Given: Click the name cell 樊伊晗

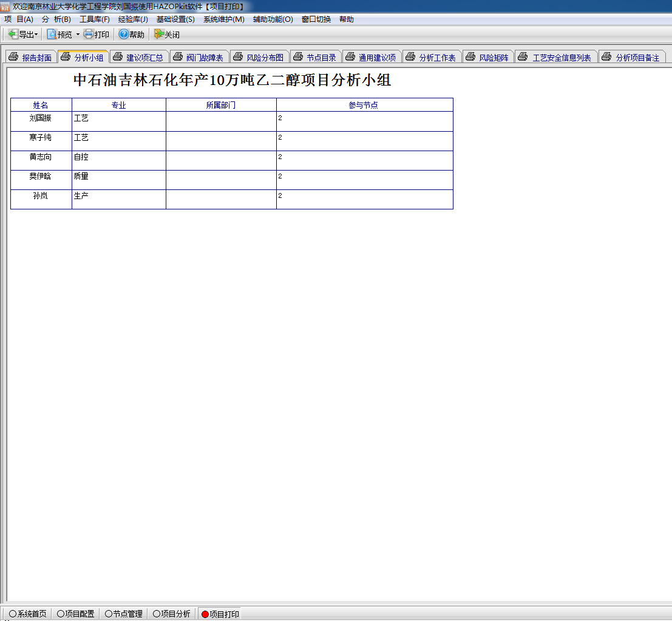Looking at the screenshot, I should (x=41, y=180).
